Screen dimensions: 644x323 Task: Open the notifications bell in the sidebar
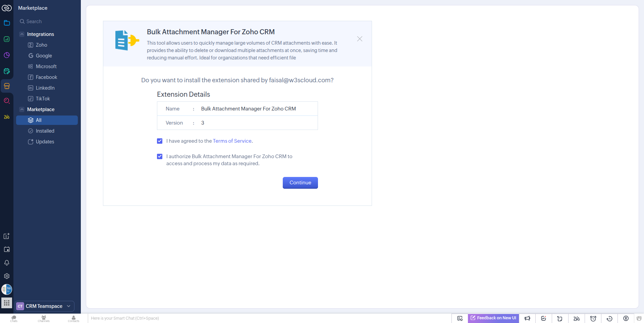7,263
